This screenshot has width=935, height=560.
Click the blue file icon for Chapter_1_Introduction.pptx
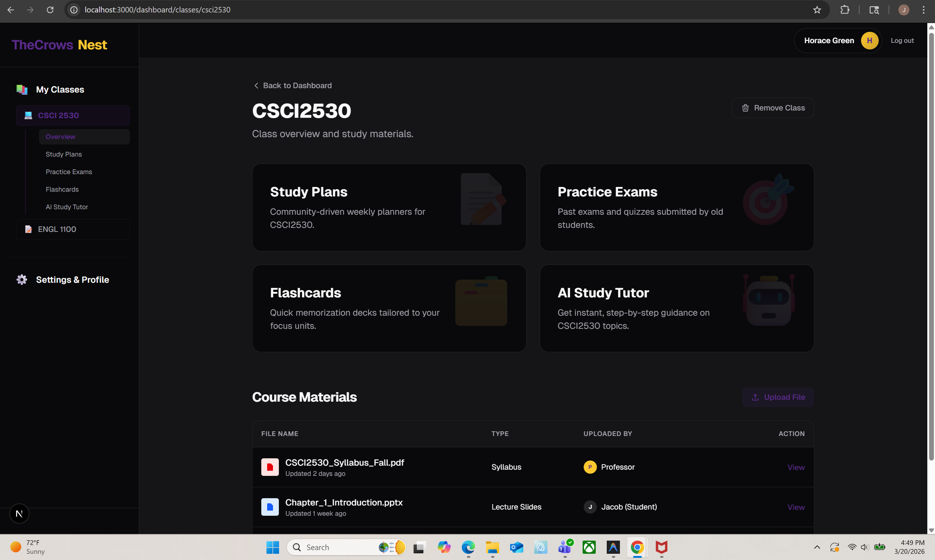click(x=270, y=507)
